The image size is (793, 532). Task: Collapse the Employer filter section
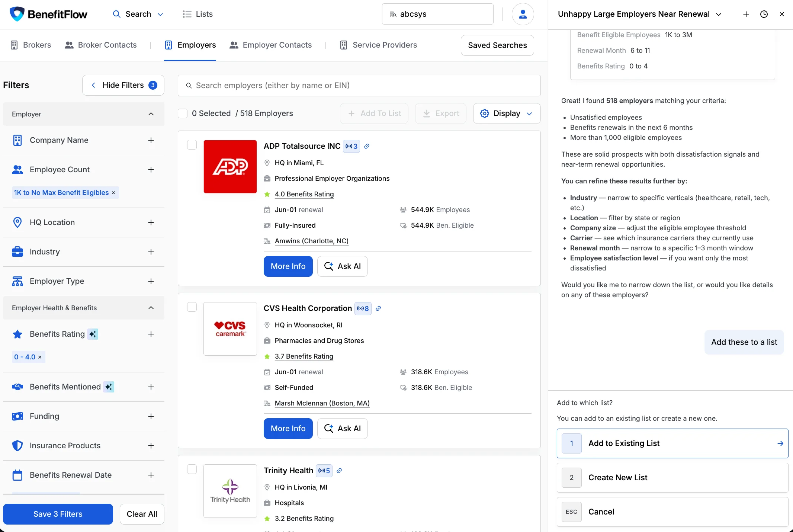coord(84,114)
